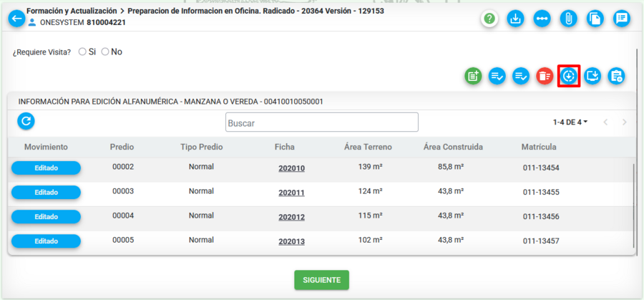The width and height of the screenshot is (644, 300).
Task: Click the dashed-circle download arrow icon
Action: (x=569, y=76)
